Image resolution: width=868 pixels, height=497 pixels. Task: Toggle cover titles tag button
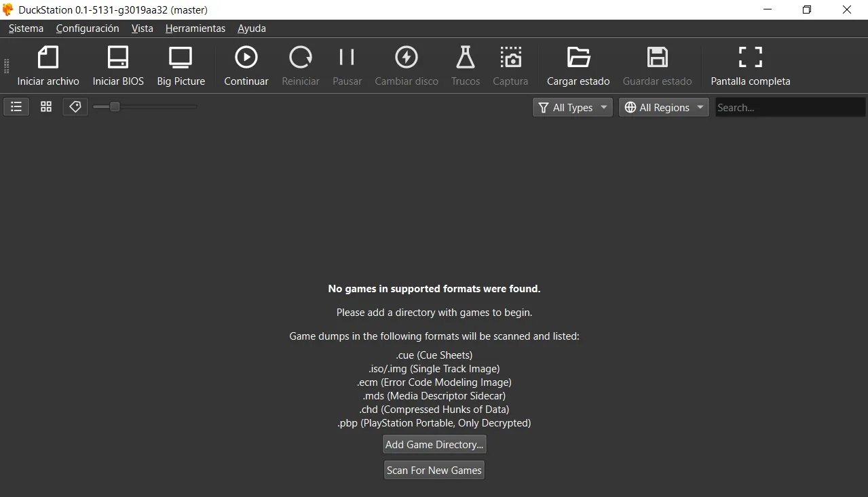coord(75,107)
